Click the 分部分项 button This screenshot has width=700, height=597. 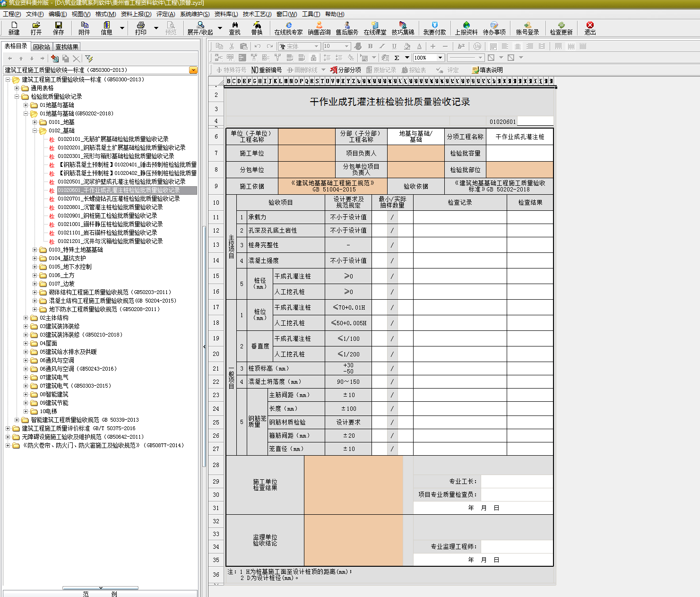tap(346, 70)
